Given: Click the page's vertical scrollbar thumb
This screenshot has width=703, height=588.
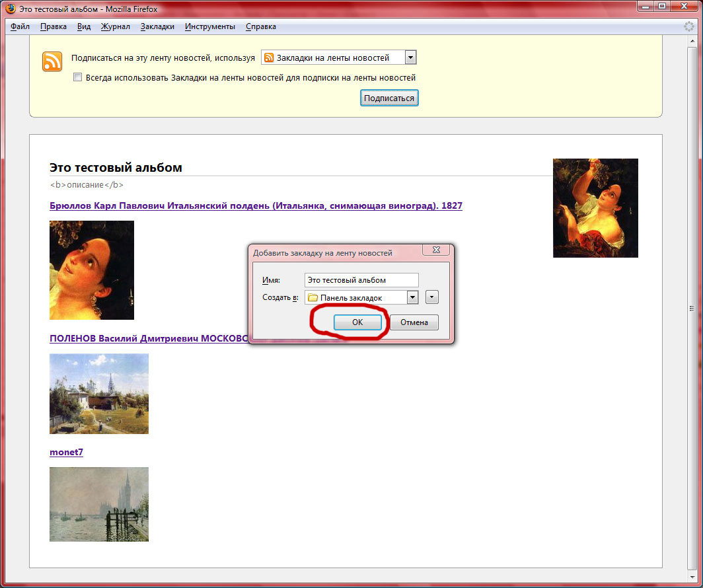Looking at the screenshot, I should click(x=692, y=309).
